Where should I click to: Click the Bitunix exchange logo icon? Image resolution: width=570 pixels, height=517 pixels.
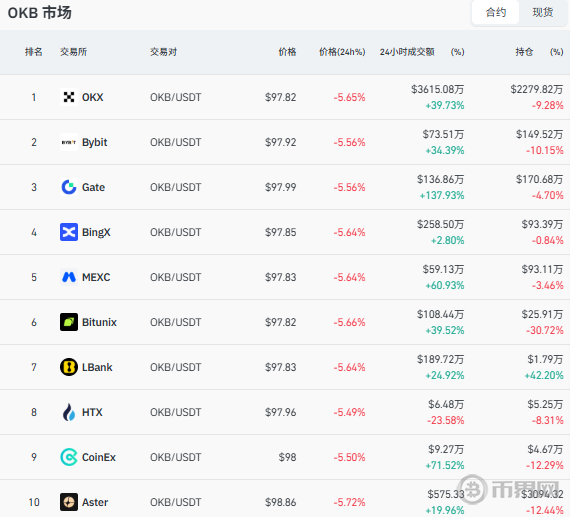point(69,322)
